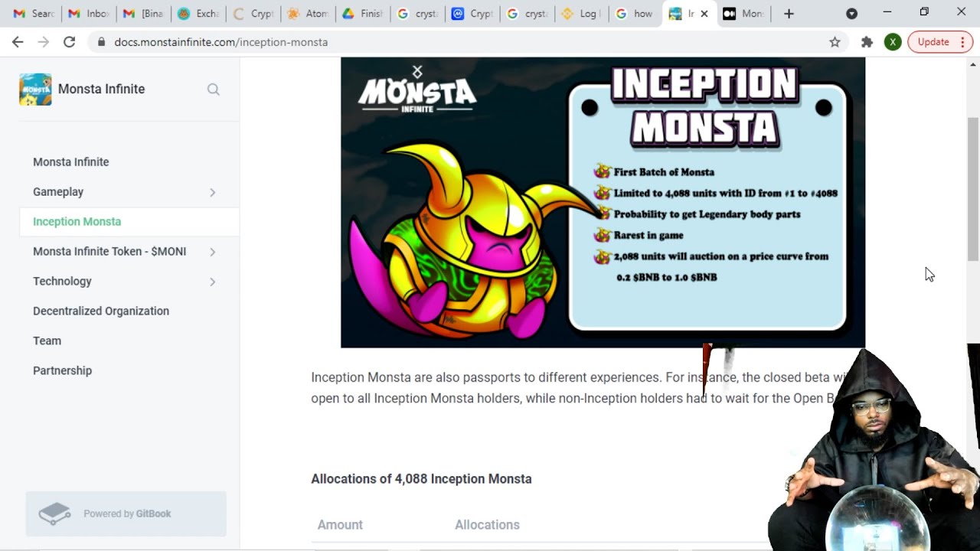The image size is (980, 551).
Task: Switch to the Exchange tab
Action: 199,14
